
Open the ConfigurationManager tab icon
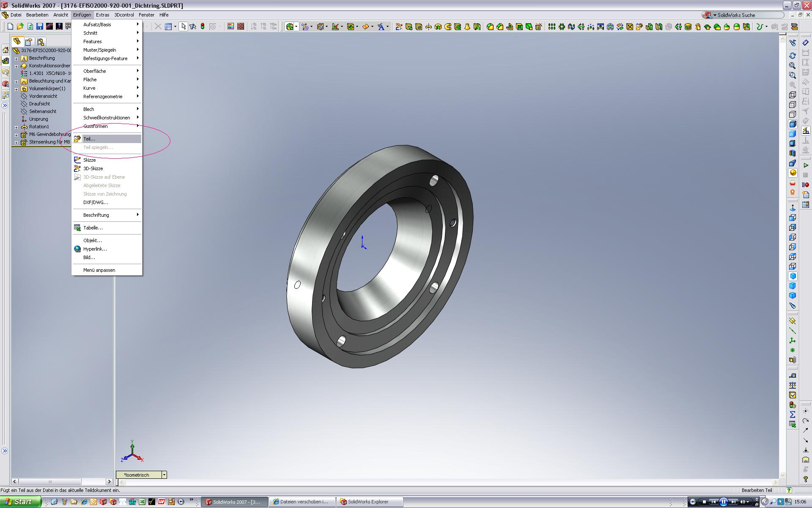tap(41, 41)
